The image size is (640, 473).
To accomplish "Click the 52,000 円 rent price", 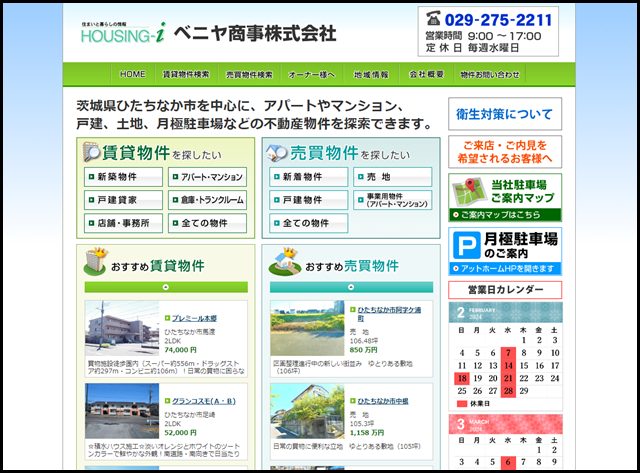I will coord(180,433).
